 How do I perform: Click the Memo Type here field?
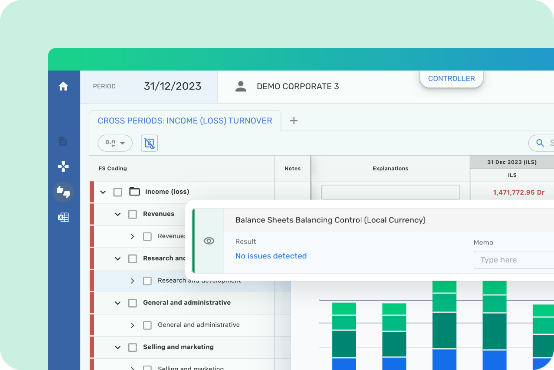pos(514,260)
